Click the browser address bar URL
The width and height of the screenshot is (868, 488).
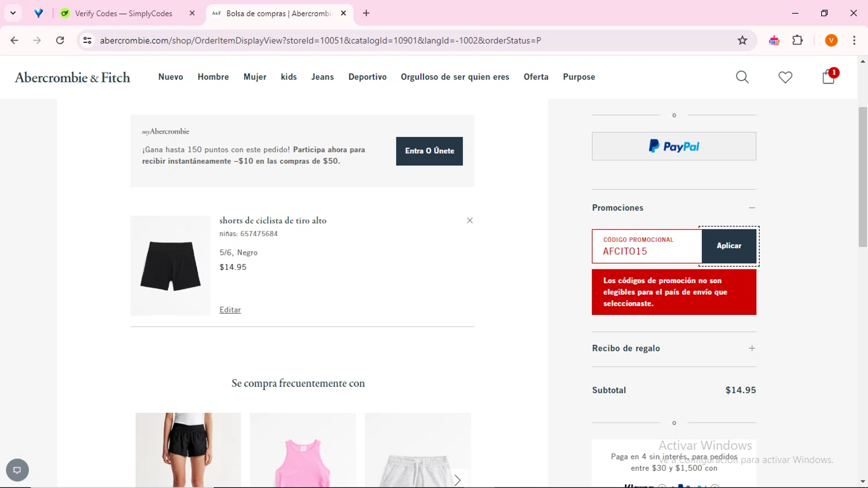click(x=321, y=41)
